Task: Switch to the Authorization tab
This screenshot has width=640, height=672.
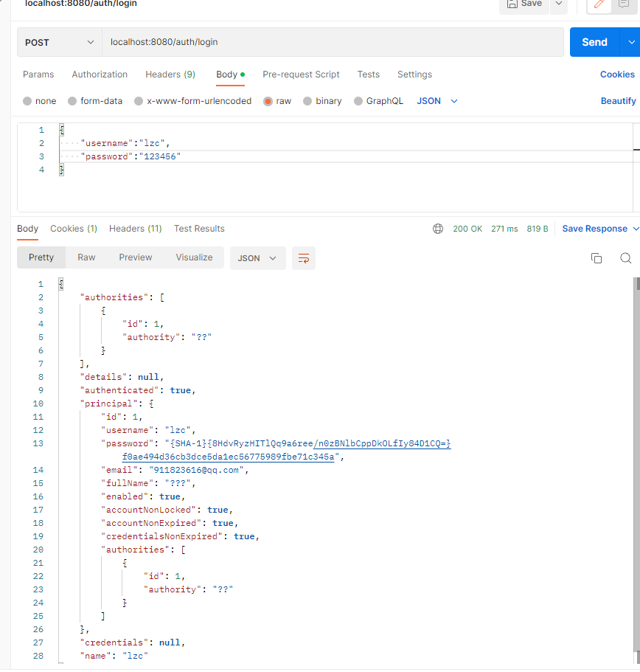Action: (x=100, y=75)
